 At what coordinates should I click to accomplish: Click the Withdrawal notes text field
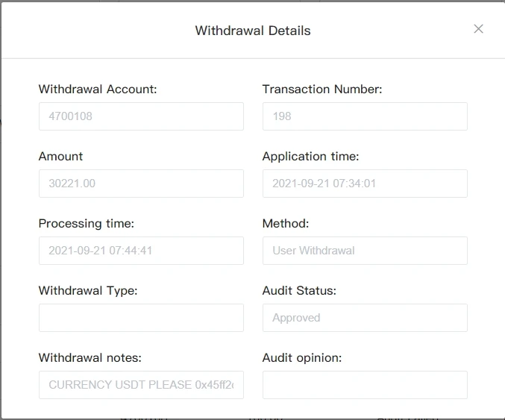pyautogui.click(x=141, y=385)
